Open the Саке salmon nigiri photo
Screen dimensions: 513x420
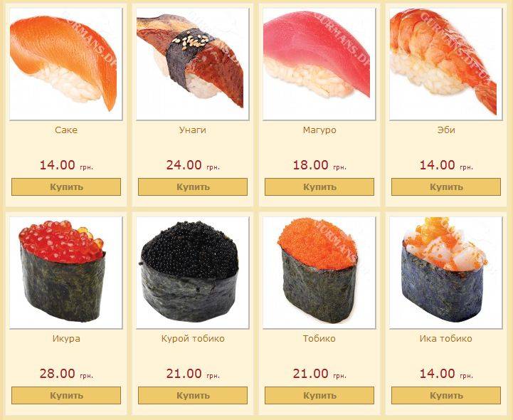(x=66, y=64)
